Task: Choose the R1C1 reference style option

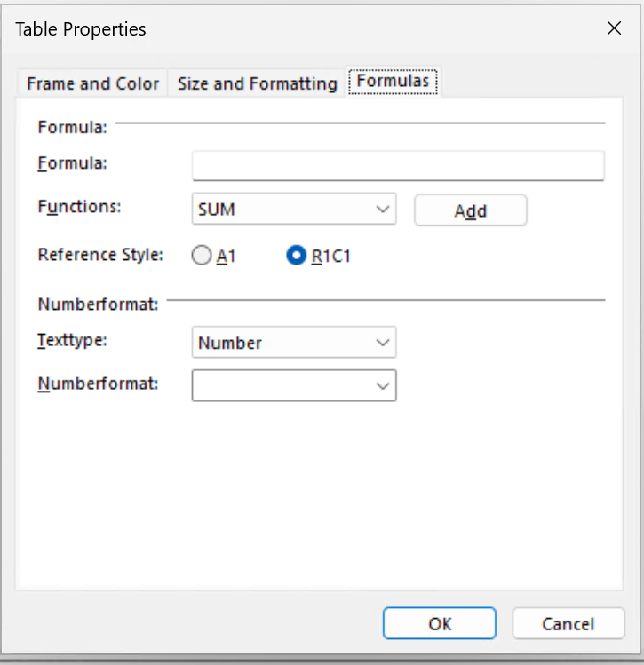Action: (x=296, y=256)
